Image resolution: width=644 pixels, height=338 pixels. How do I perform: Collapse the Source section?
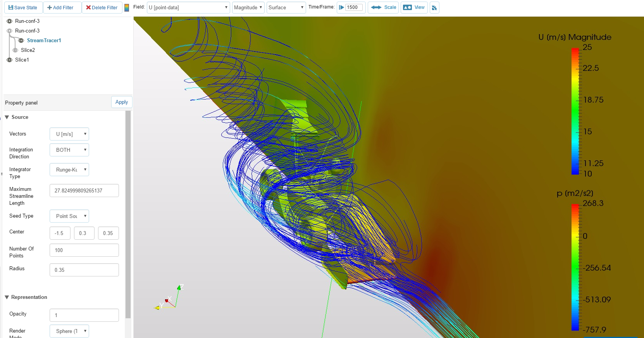[7, 117]
